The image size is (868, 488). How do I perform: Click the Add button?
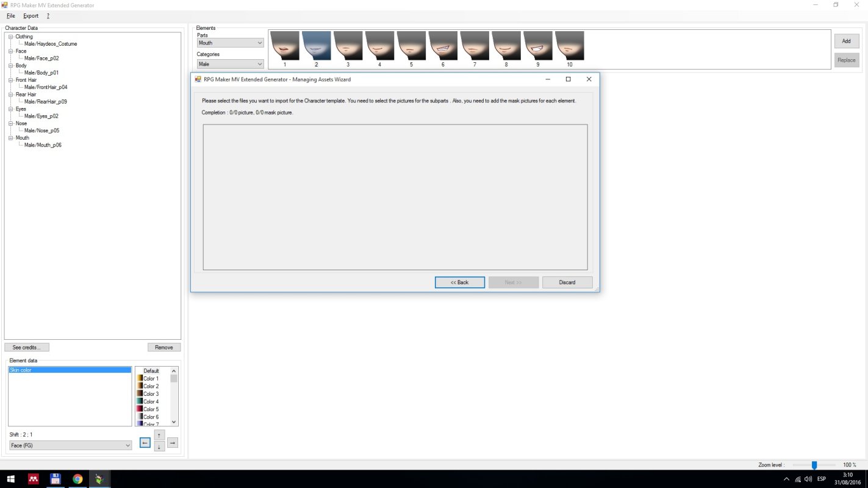click(x=846, y=41)
